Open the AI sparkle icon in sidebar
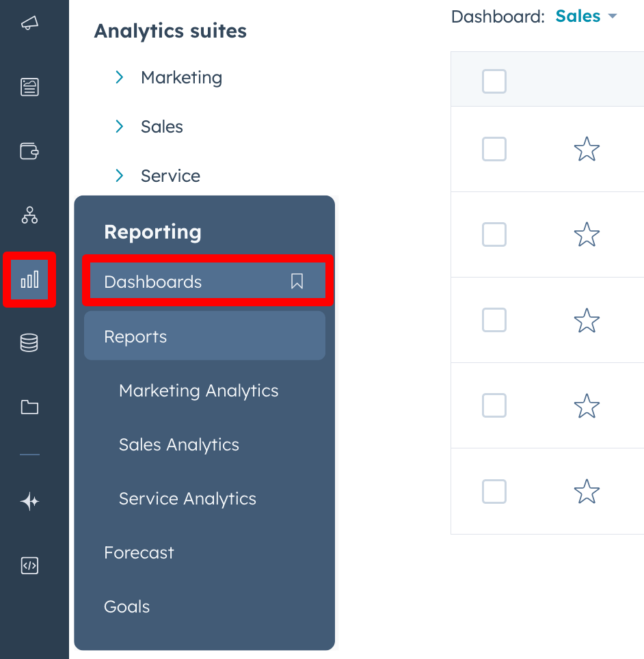Screen dimensions: 644x659 pyautogui.click(x=29, y=501)
